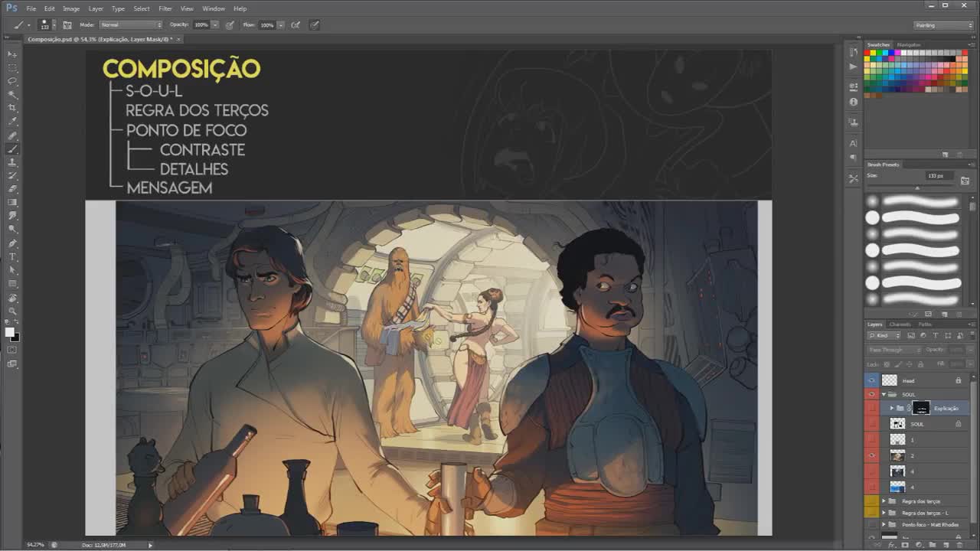Create a new layer
This screenshot has width=980, height=551.
[x=946, y=545]
